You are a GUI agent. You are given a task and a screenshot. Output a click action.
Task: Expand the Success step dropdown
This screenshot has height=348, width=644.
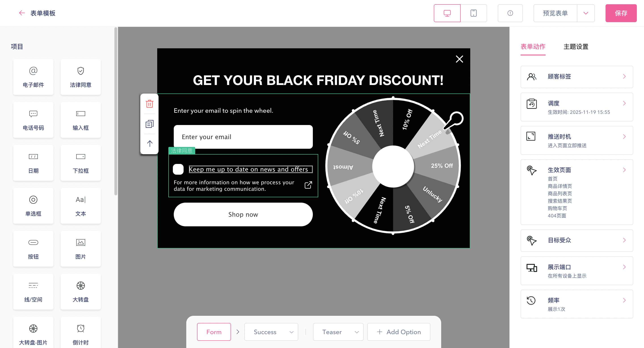tap(291, 332)
